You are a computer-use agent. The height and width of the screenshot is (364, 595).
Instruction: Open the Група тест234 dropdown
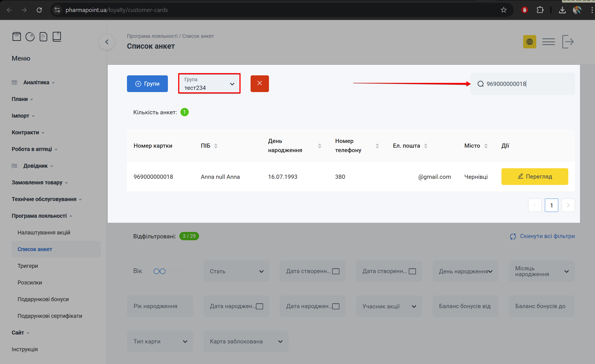pyautogui.click(x=209, y=84)
